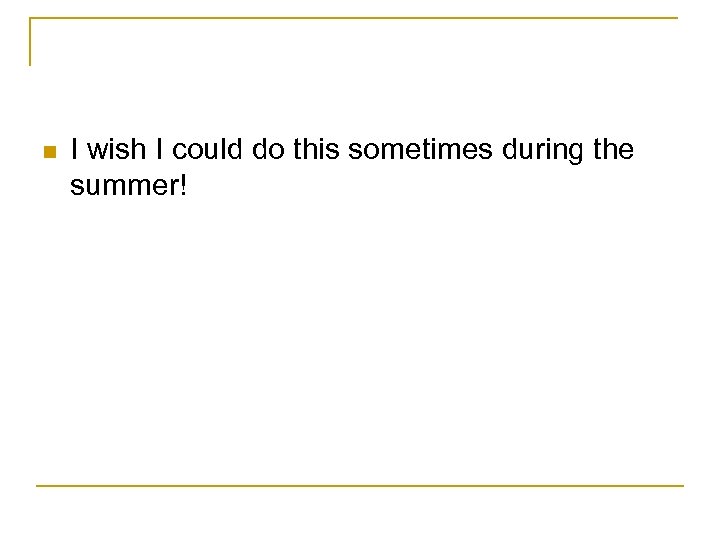Click the gold horizontal line at the bottom
This screenshot has width=720, height=540.
point(360,486)
